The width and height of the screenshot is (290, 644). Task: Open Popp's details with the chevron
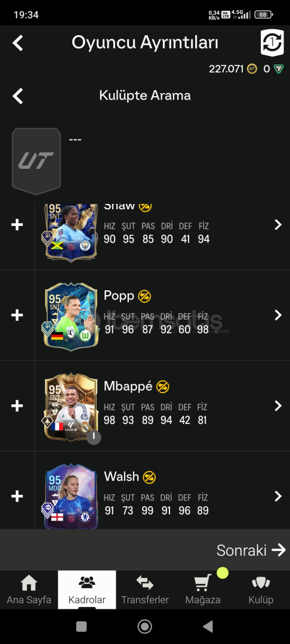point(278,315)
